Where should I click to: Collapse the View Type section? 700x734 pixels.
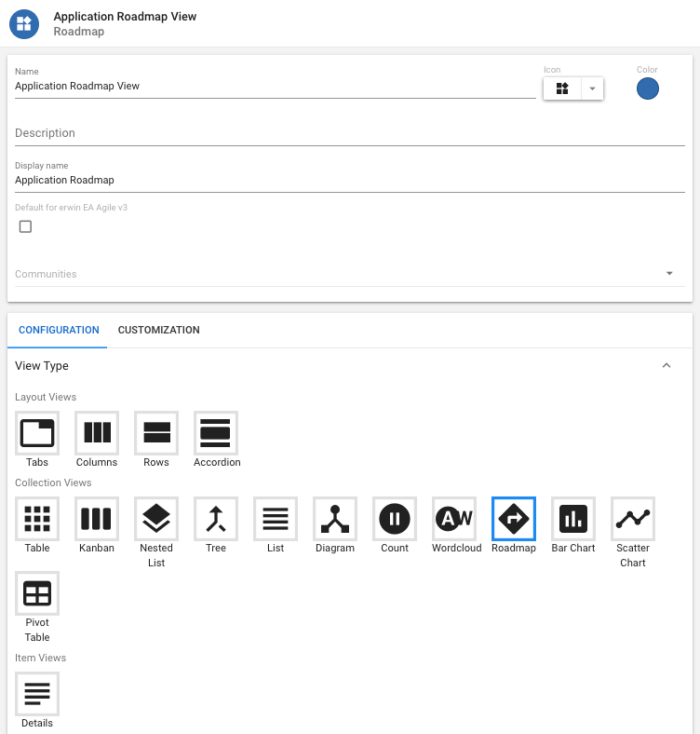666,365
